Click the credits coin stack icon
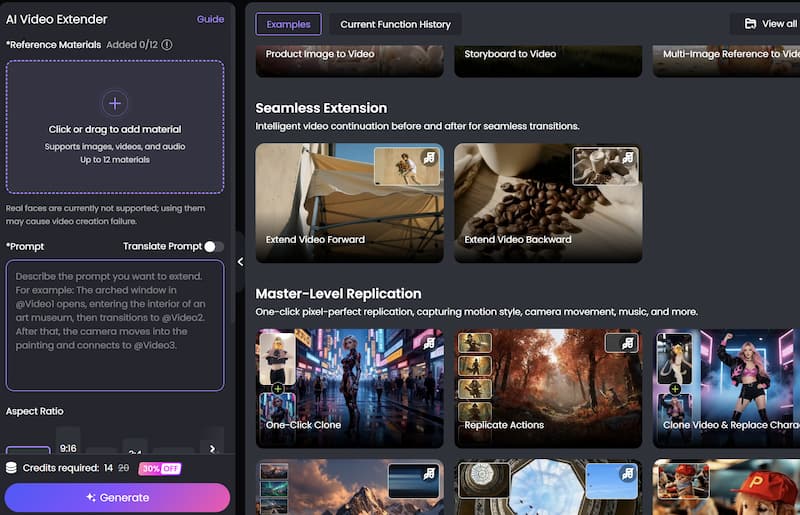 click(11, 468)
